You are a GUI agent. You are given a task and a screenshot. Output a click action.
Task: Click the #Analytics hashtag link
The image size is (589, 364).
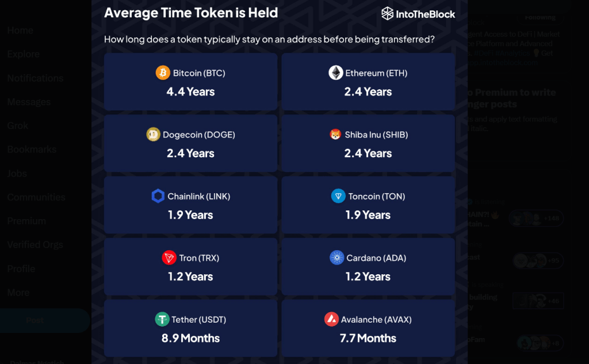pyautogui.click(x=513, y=53)
